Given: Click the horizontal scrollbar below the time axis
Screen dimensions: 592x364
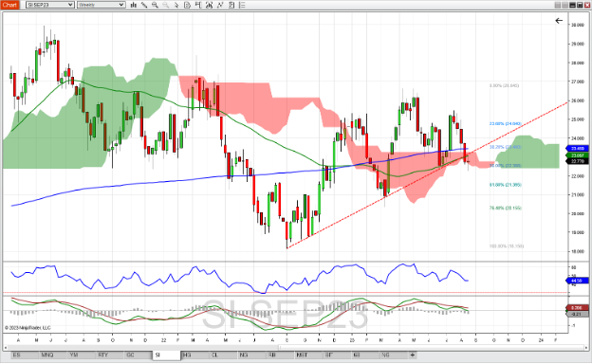Looking at the screenshot, I should 295,347.
